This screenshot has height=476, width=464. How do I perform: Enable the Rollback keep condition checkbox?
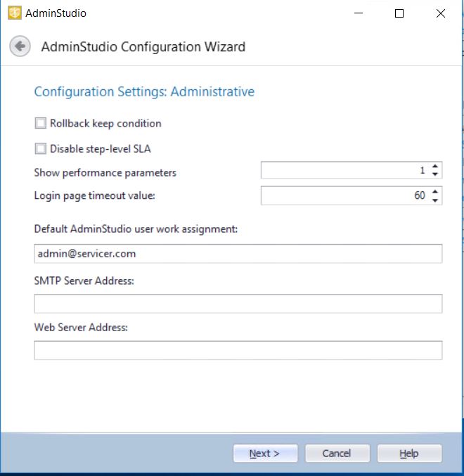[41, 123]
